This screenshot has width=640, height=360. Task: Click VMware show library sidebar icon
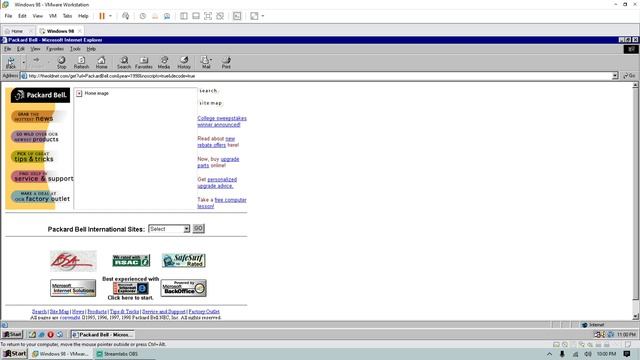coord(184,16)
